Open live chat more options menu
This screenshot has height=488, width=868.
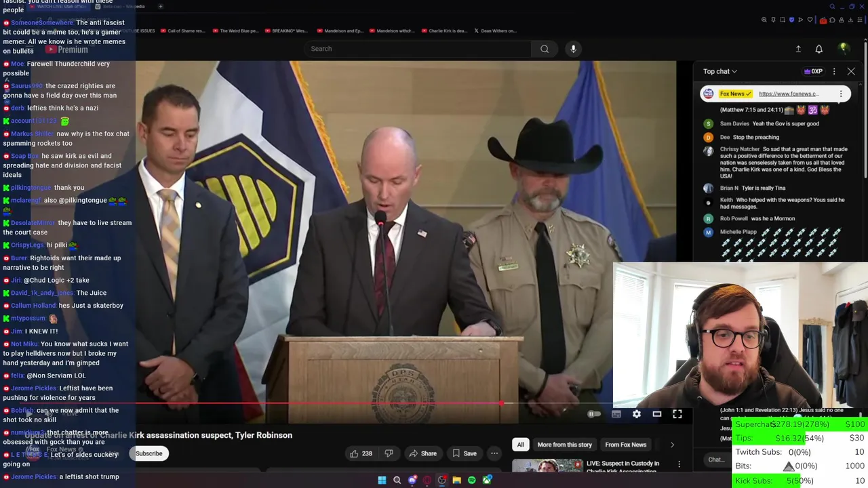point(833,71)
